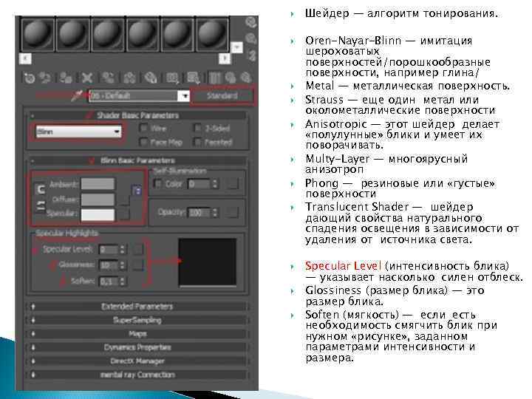Click sample slots scroll-down arrow
Viewport: 532px width, 399px height.
[236, 47]
